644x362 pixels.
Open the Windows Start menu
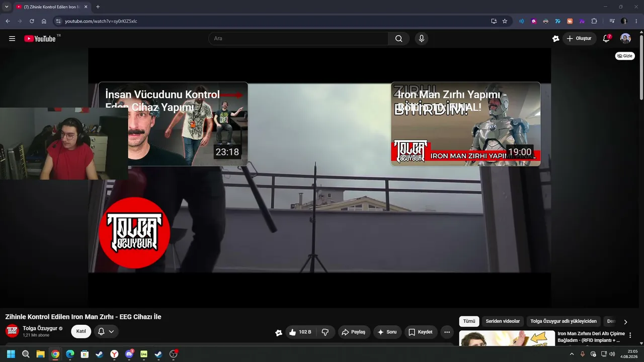(x=11, y=354)
